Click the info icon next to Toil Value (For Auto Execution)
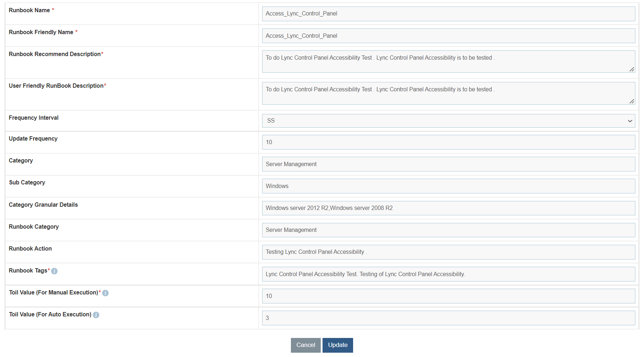Image resolution: width=644 pixels, height=357 pixels. (x=96, y=315)
